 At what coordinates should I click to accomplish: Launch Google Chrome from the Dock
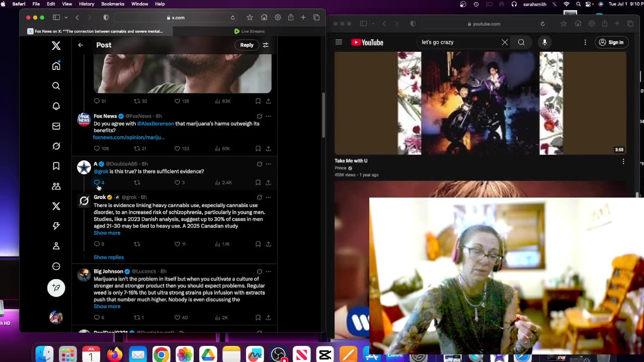pyautogui.click(x=161, y=355)
